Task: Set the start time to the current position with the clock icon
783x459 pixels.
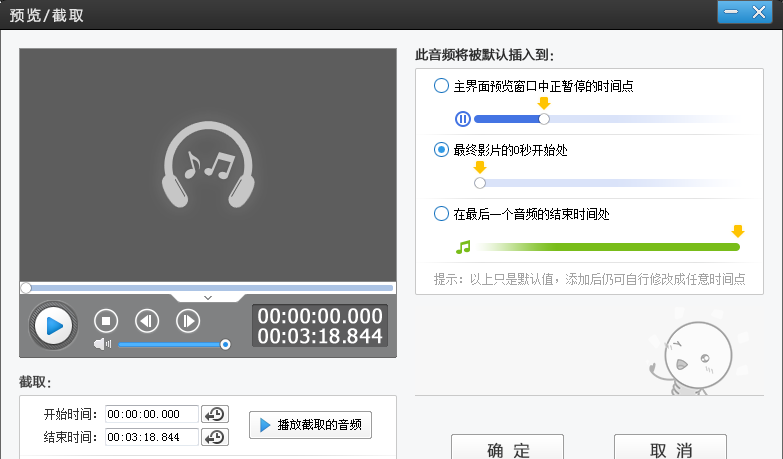Action: click(215, 414)
